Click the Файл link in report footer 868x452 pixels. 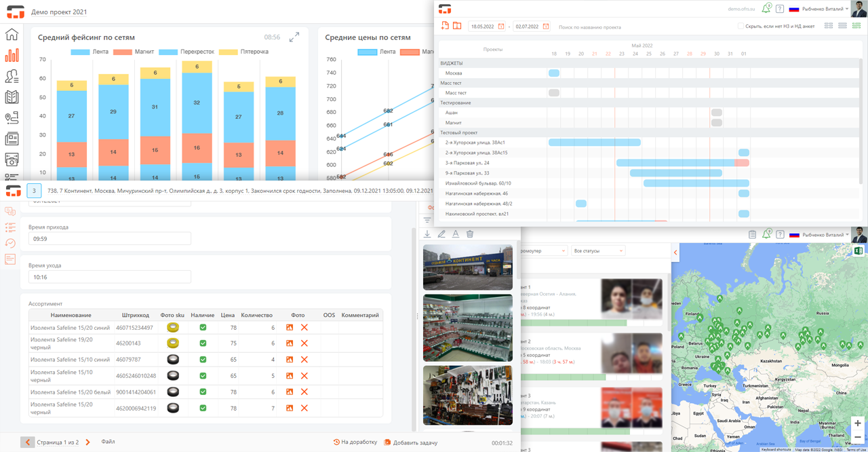pos(108,442)
